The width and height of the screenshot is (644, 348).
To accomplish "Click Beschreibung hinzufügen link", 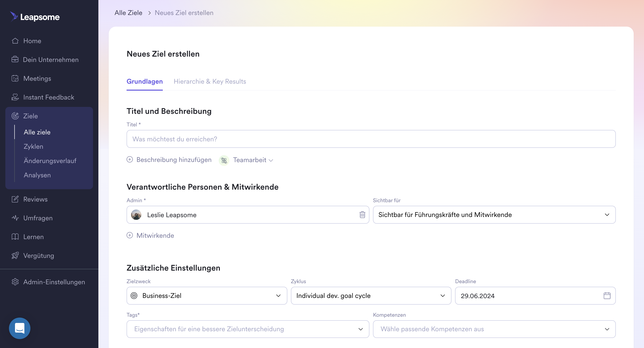I will tap(174, 159).
